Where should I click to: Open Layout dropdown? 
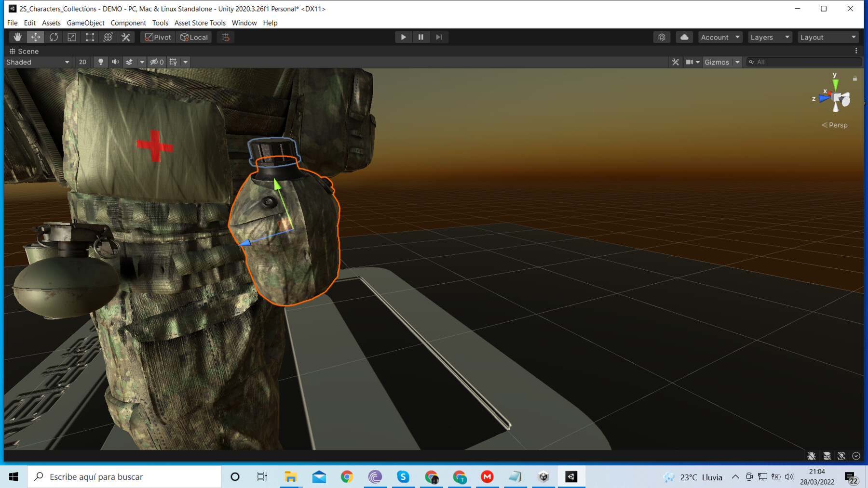828,37
